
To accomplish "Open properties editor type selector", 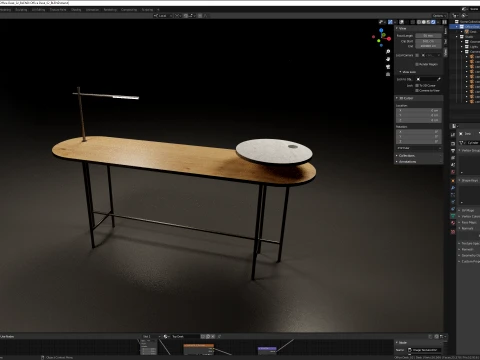I will (x=454, y=126).
